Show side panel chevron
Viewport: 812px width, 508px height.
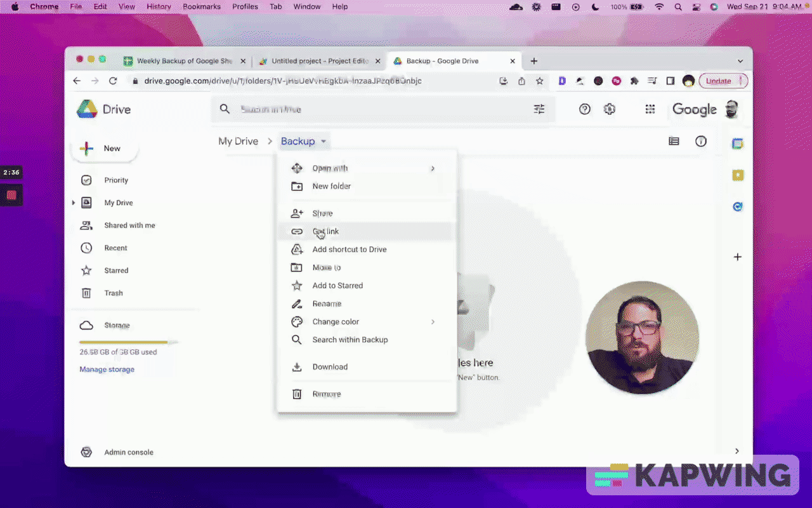pos(737,451)
